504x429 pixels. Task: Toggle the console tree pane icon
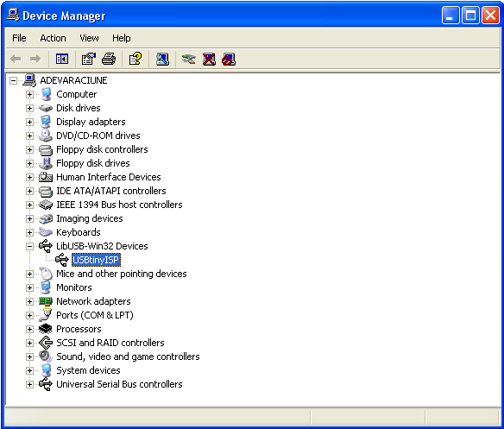[x=62, y=60]
